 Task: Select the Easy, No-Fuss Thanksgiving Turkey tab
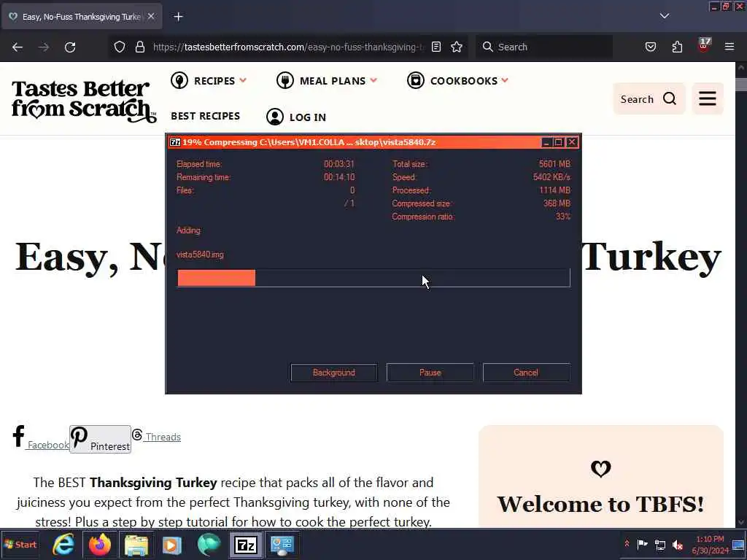pyautogui.click(x=82, y=17)
